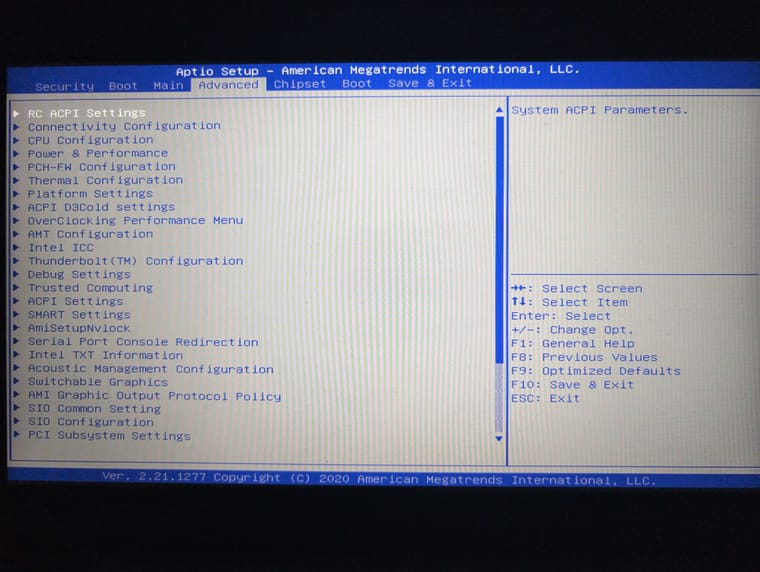760x572 pixels.
Task: Open Debug Settings submenu
Action: tap(79, 274)
